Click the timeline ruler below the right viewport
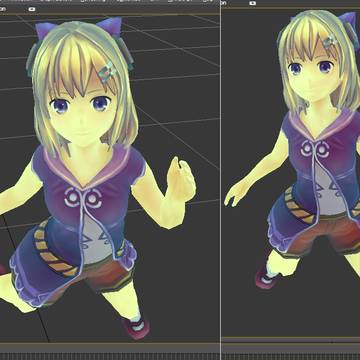The image size is (360, 360). pyautogui.click(x=291, y=356)
